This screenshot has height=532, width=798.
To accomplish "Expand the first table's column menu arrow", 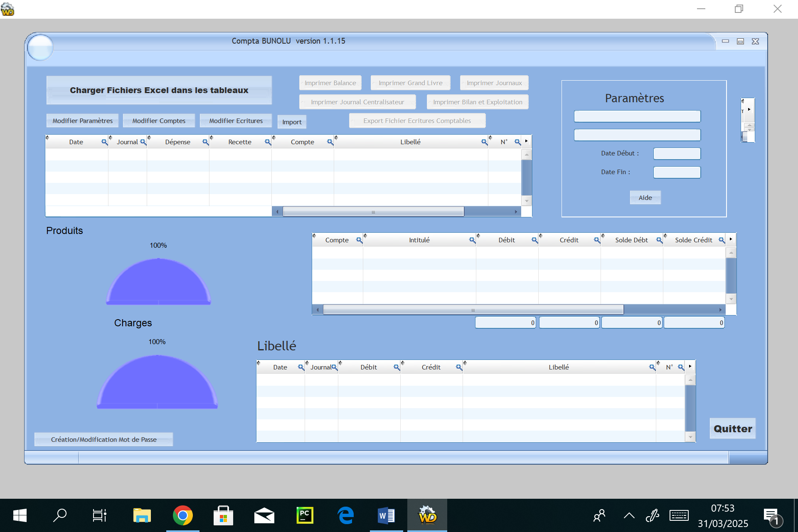I will [x=526, y=141].
